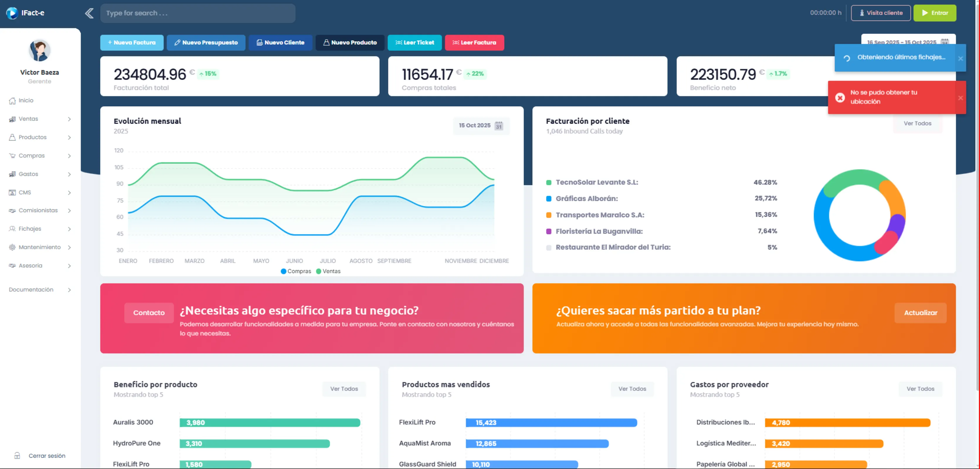Click Nuevo Presupuesto button
This screenshot has height=469, width=980.
click(x=206, y=43)
